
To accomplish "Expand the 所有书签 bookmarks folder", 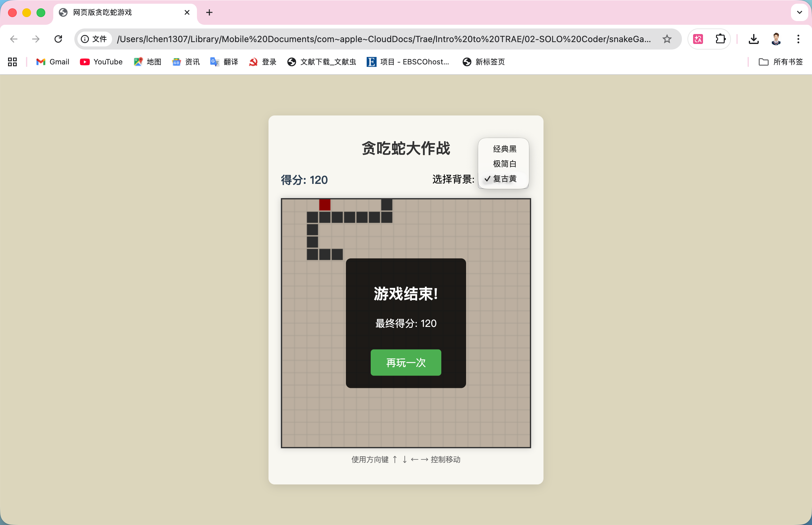I will pos(781,62).
